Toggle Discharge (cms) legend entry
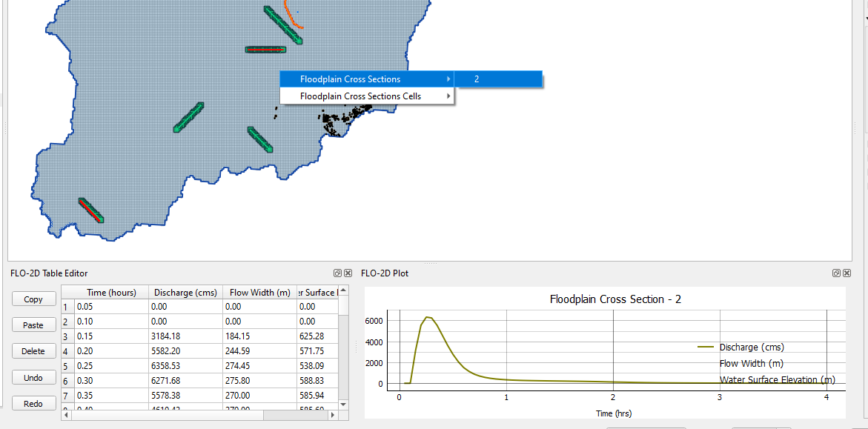 (x=751, y=347)
